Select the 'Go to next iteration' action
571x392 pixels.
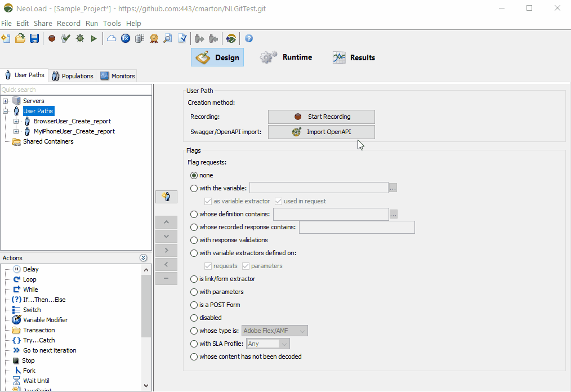tap(50, 350)
